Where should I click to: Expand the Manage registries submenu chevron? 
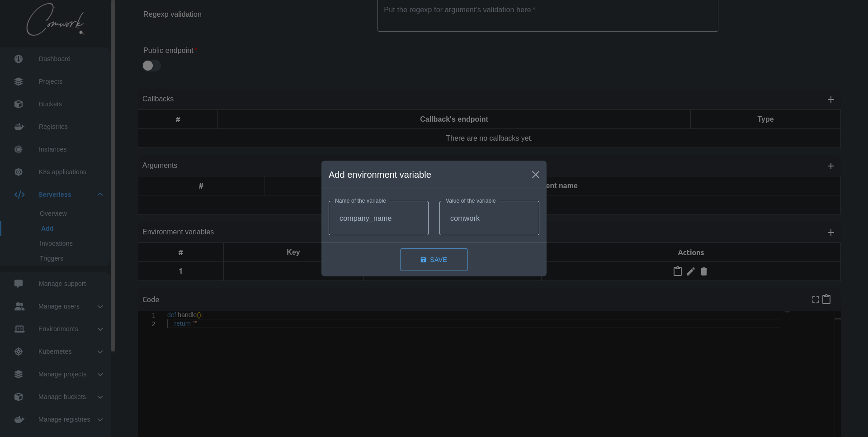pyautogui.click(x=100, y=419)
